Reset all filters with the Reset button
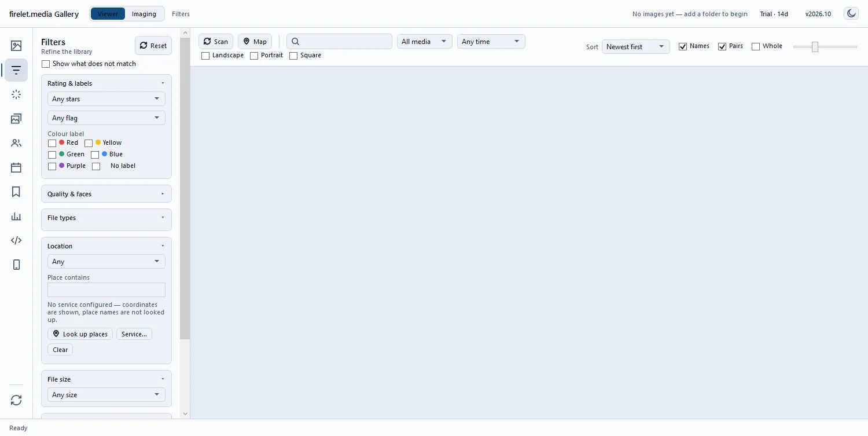The width and height of the screenshot is (868, 436). click(x=153, y=46)
